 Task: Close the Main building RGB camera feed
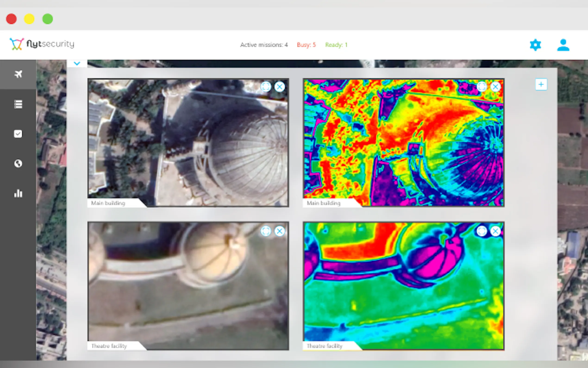coord(280,87)
